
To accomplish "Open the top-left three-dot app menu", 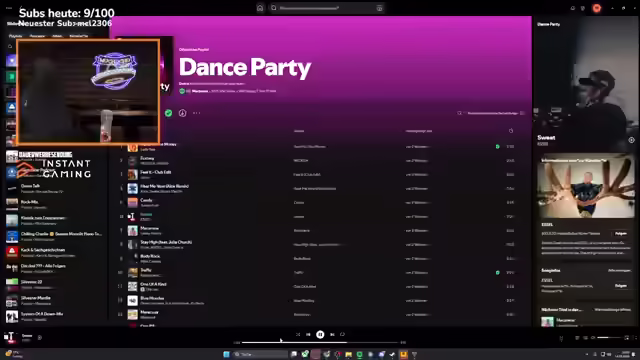I will pos(9,8).
